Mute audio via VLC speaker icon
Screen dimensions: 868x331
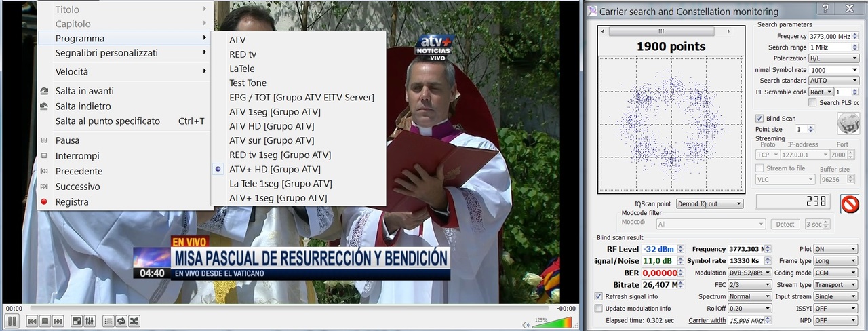point(526,324)
